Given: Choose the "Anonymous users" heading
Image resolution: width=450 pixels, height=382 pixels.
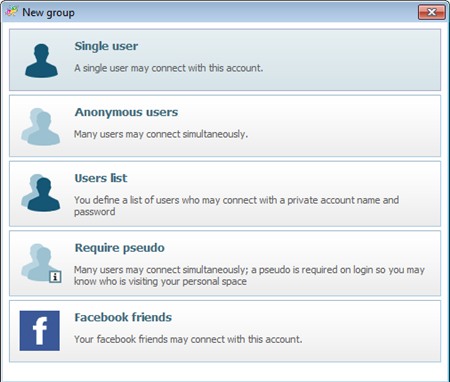Looking at the screenshot, I should point(126,112).
